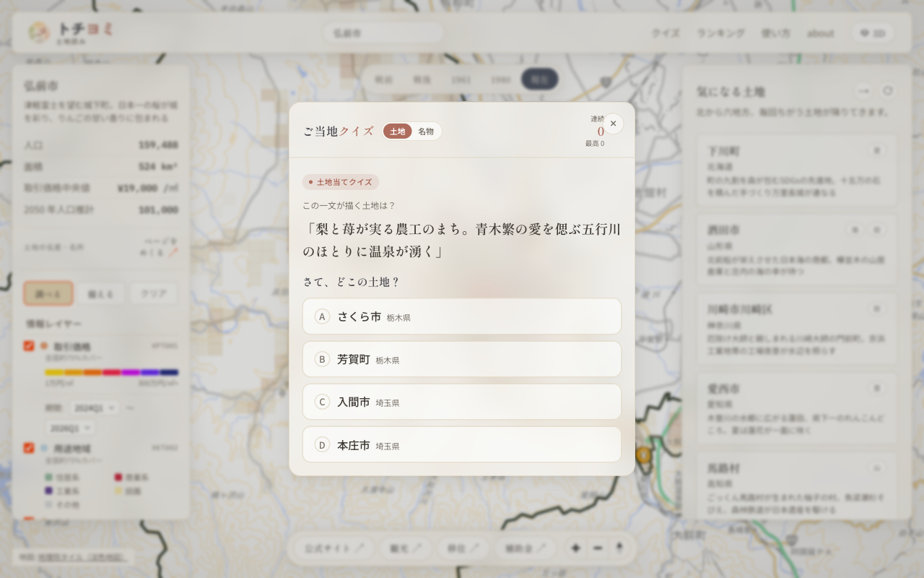The height and width of the screenshot is (578, 924).
Task: Close the ご当地クイズ dialog
Action: click(613, 124)
